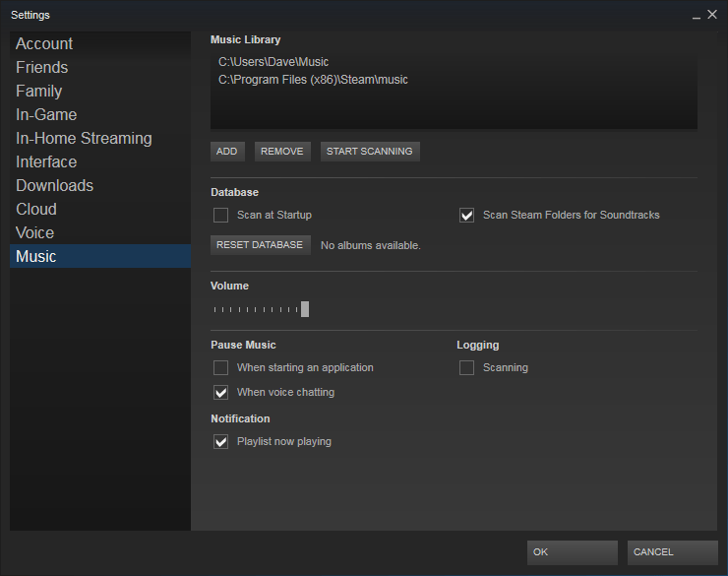Select C:\Users\Dave\Music library path
This screenshot has width=728, height=576.
[x=273, y=62]
